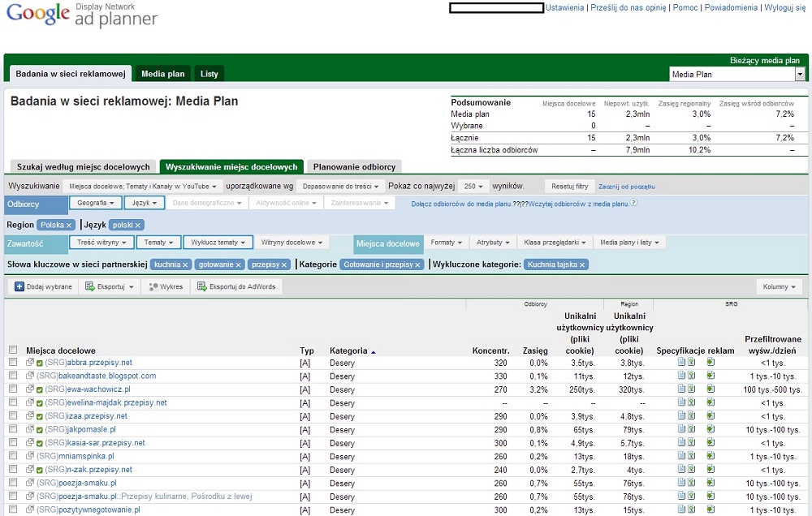The height and width of the screenshot is (516, 812).
Task: Open the Dopasowanie do treści sort dropdown
Action: tap(340, 187)
